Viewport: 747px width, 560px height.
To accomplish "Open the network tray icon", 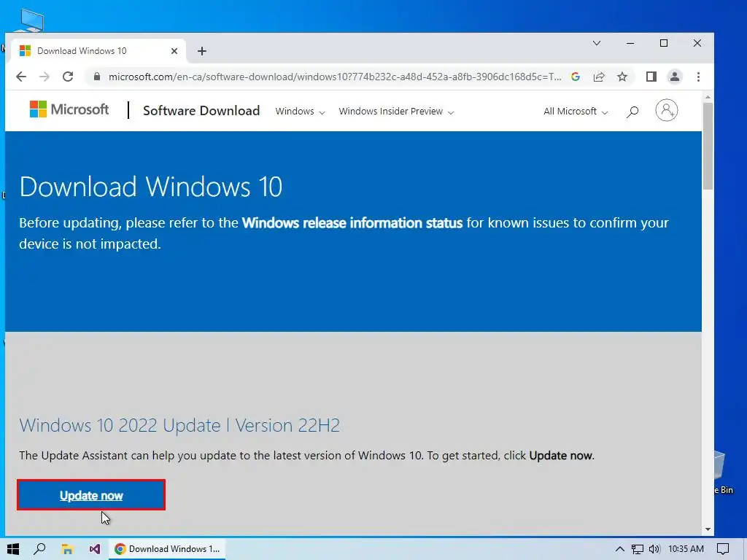I will [638, 549].
